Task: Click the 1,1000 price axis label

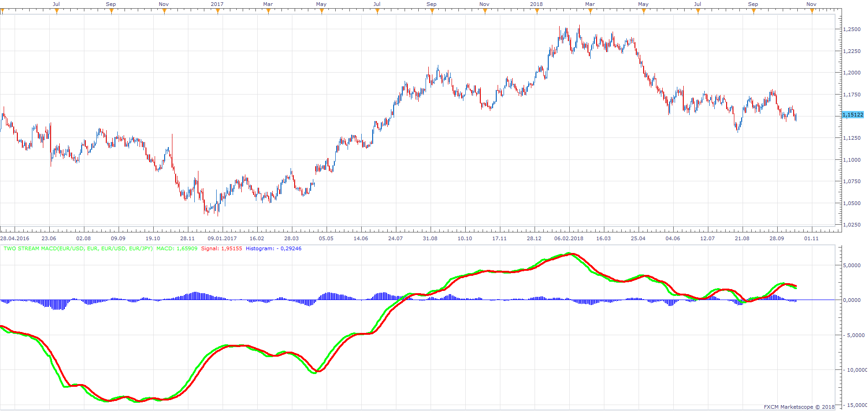Action: click(x=852, y=160)
